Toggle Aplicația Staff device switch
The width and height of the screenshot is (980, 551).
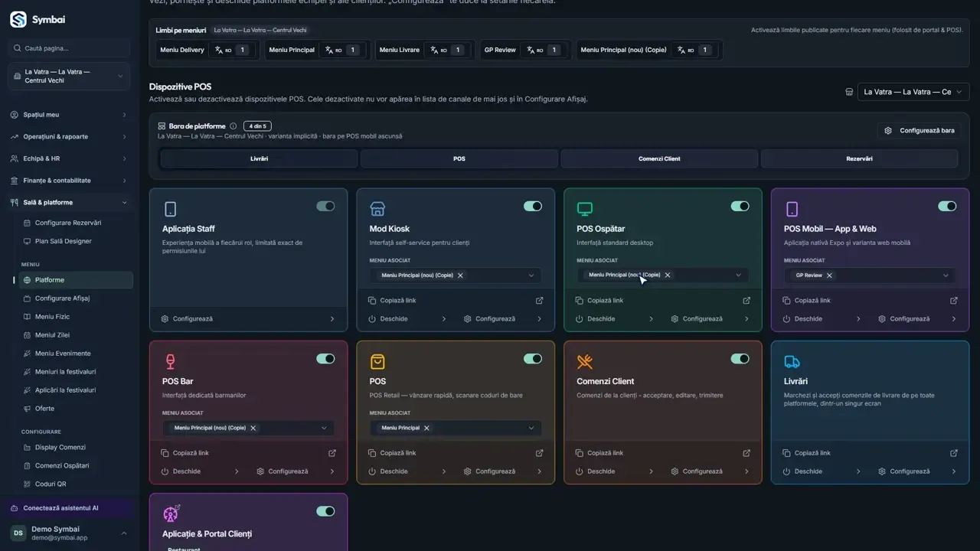pyautogui.click(x=325, y=206)
